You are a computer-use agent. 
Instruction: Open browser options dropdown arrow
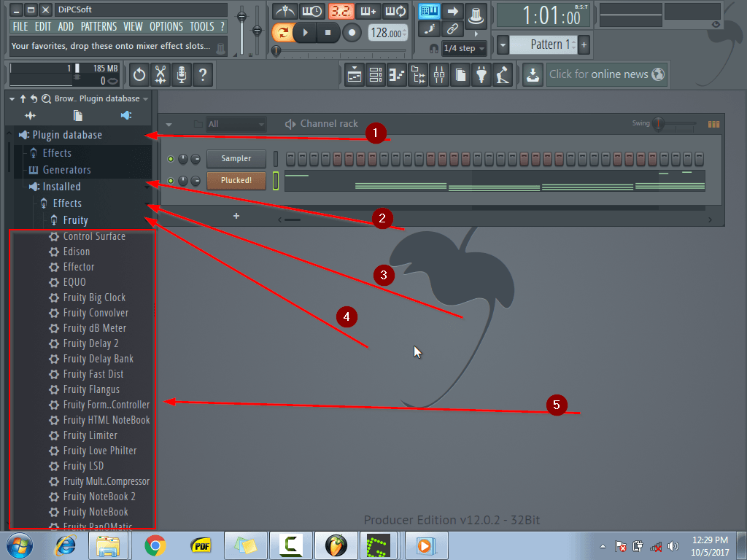12,99
